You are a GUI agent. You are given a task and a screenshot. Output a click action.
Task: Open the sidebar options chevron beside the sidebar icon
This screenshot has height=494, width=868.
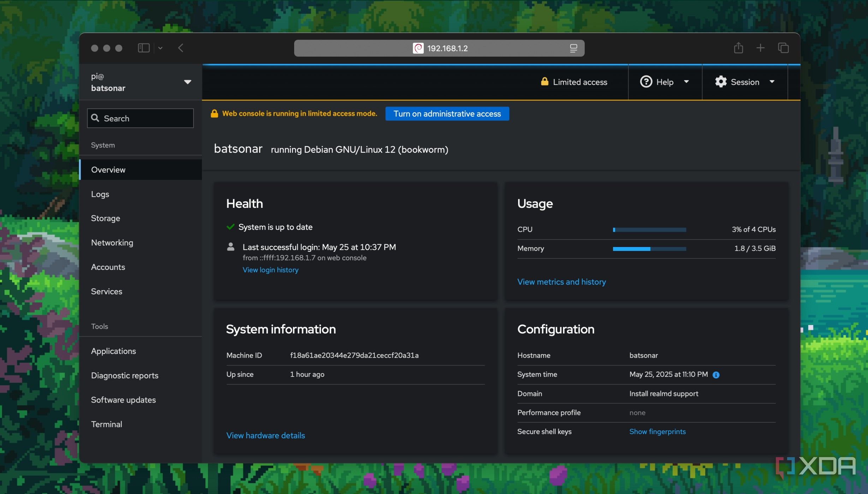click(160, 48)
